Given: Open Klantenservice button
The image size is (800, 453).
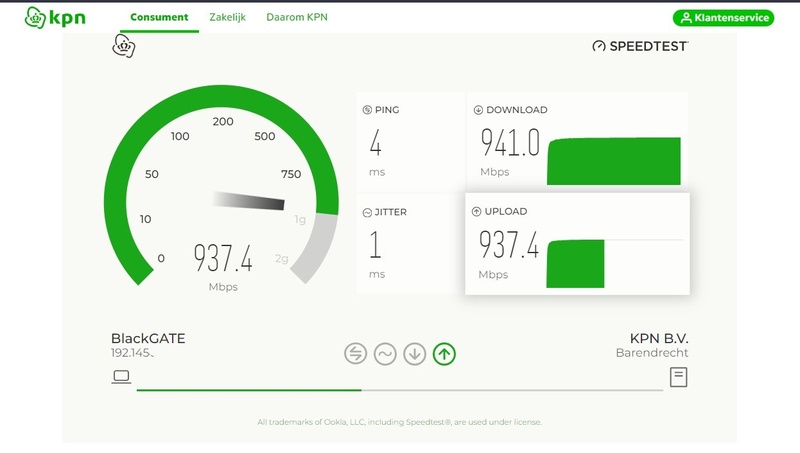Looking at the screenshot, I should 723,18.
